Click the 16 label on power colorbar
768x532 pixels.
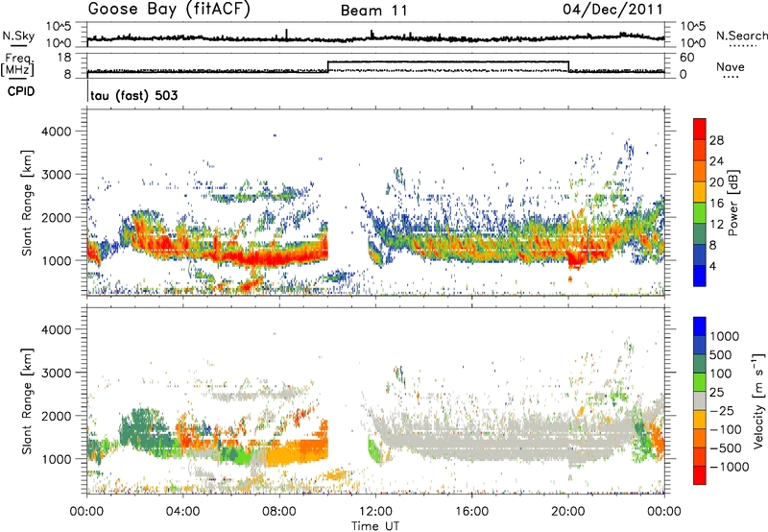click(x=716, y=204)
